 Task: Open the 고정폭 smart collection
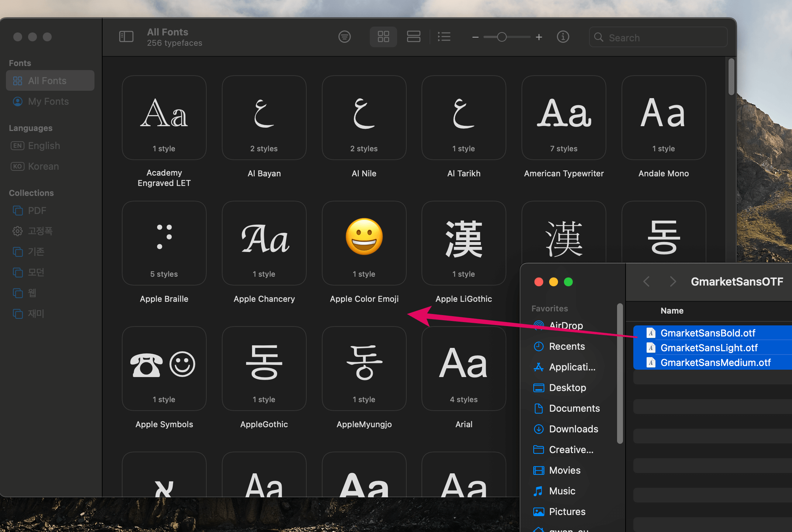(40, 231)
